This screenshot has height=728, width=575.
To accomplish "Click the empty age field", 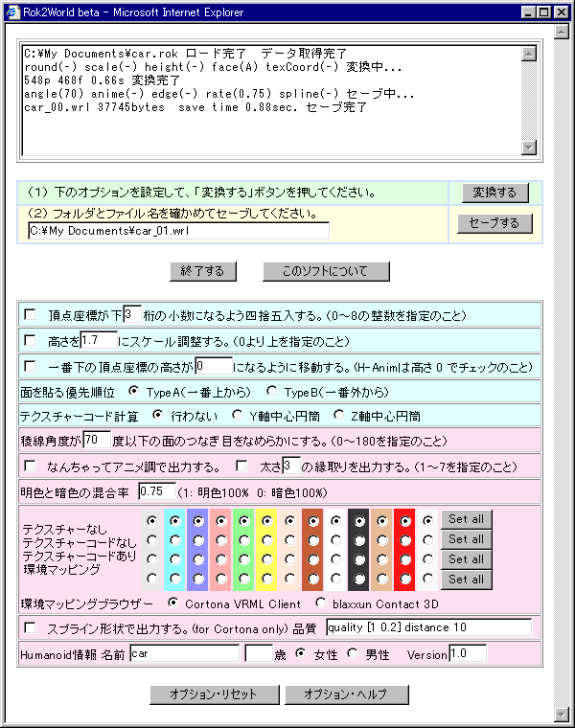I will pyautogui.click(x=259, y=653).
